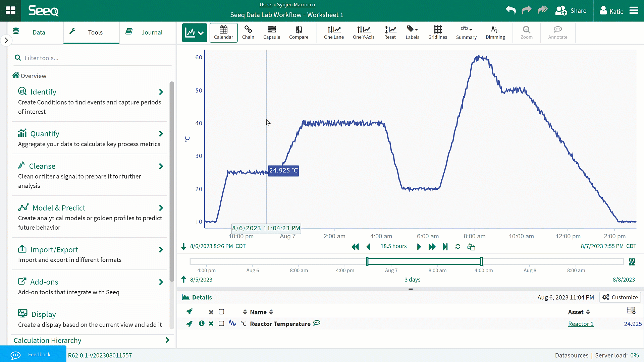Toggle Calendar view button
Viewport: 644px width, 362px height.
coord(223,33)
